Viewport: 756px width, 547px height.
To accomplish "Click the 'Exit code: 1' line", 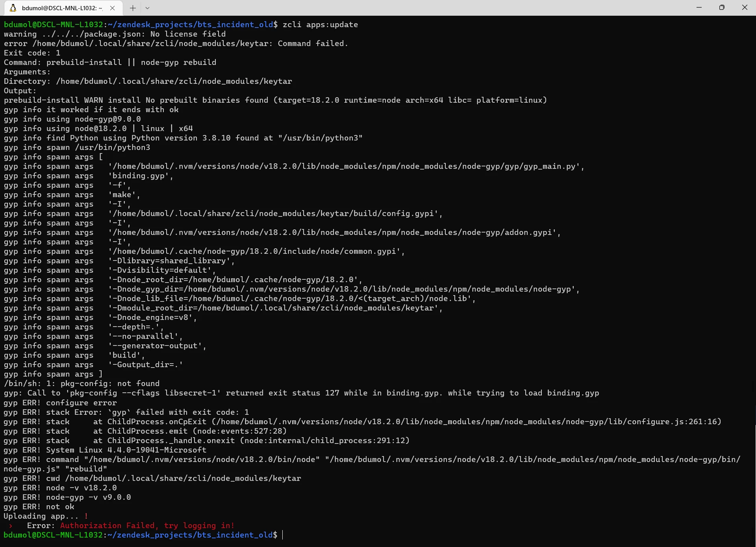I will click(x=32, y=53).
